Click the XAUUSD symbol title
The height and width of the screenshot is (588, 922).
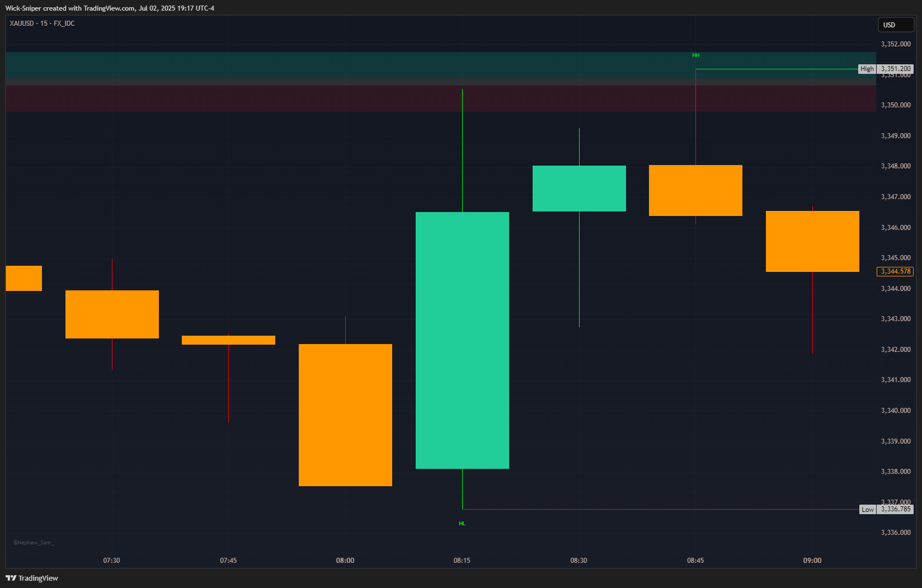point(42,23)
